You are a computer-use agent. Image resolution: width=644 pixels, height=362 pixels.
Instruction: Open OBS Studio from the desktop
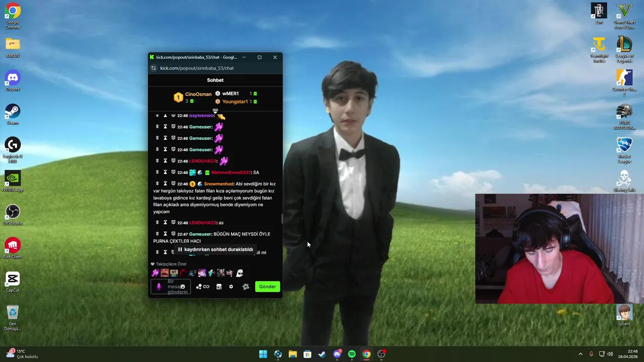pos(13,215)
